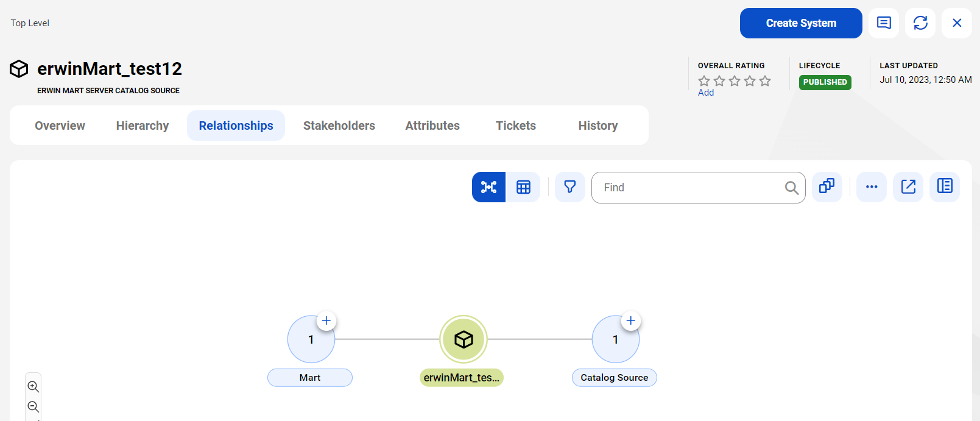Rate with the first star

pos(704,81)
